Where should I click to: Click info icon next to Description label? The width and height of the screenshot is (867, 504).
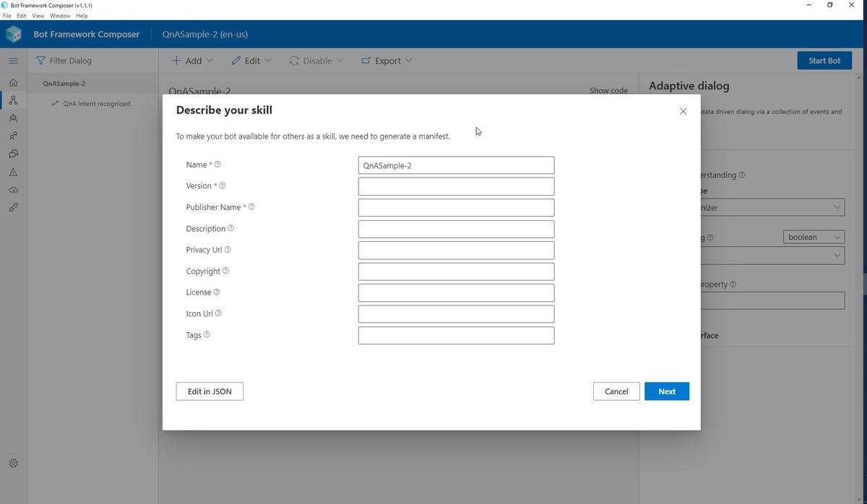231,229
